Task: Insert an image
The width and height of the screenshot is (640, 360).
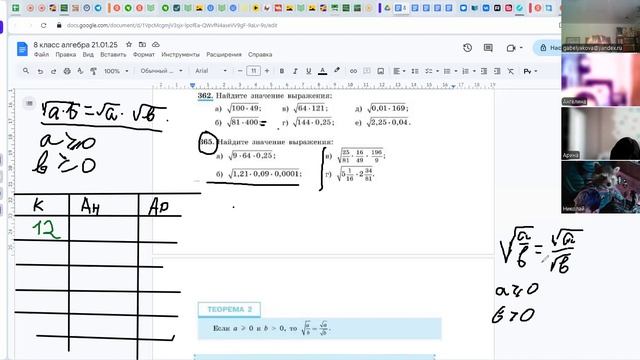Action: 380,71
